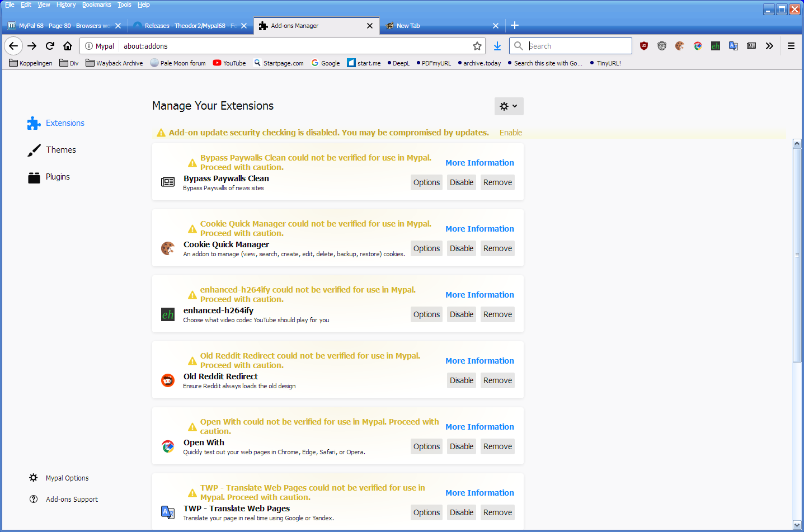This screenshot has height=532, width=804.
Task: Focus the about:addons address bar
Action: pyautogui.click(x=295, y=46)
